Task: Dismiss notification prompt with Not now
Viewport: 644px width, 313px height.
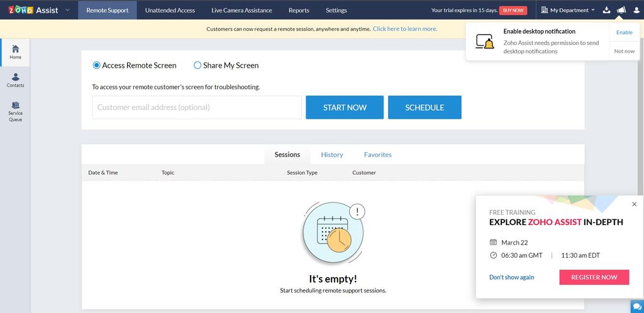Action: pyautogui.click(x=625, y=51)
